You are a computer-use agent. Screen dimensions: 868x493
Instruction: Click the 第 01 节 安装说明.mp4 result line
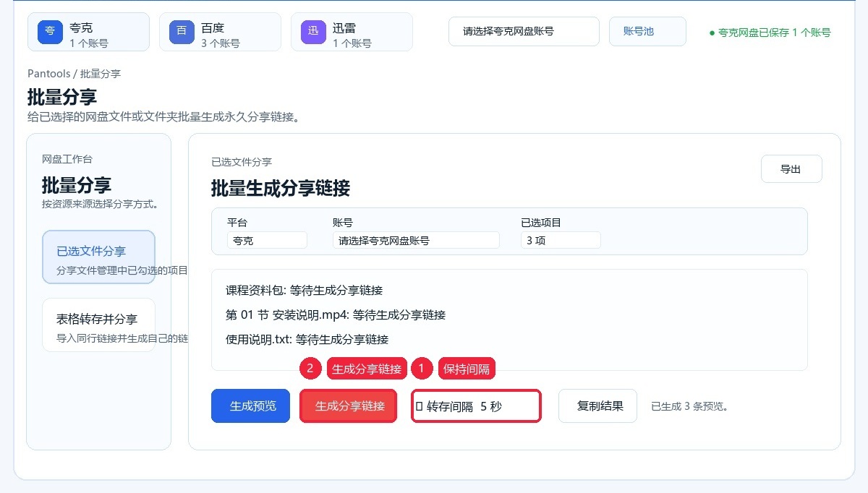pos(336,315)
